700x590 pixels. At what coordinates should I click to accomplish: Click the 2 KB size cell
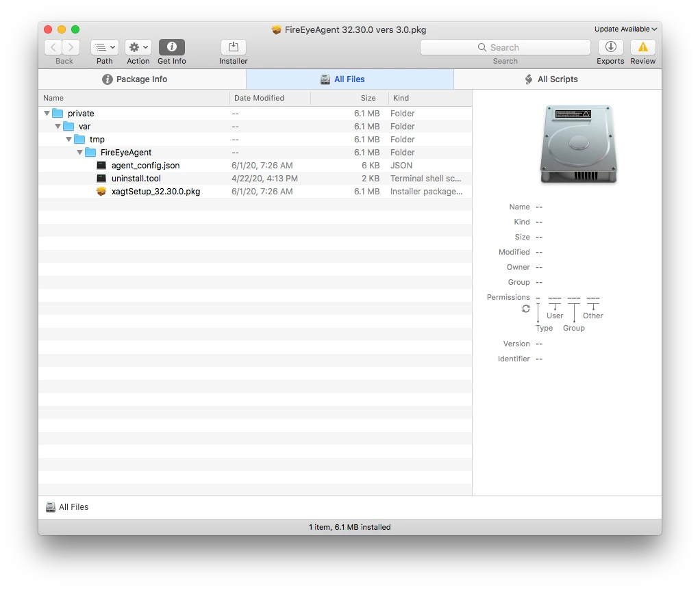pyautogui.click(x=371, y=179)
